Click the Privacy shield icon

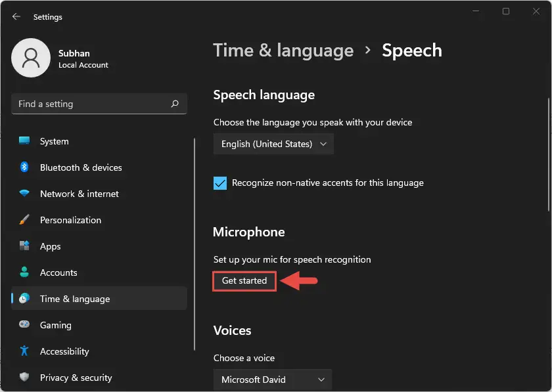pos(24,377)
